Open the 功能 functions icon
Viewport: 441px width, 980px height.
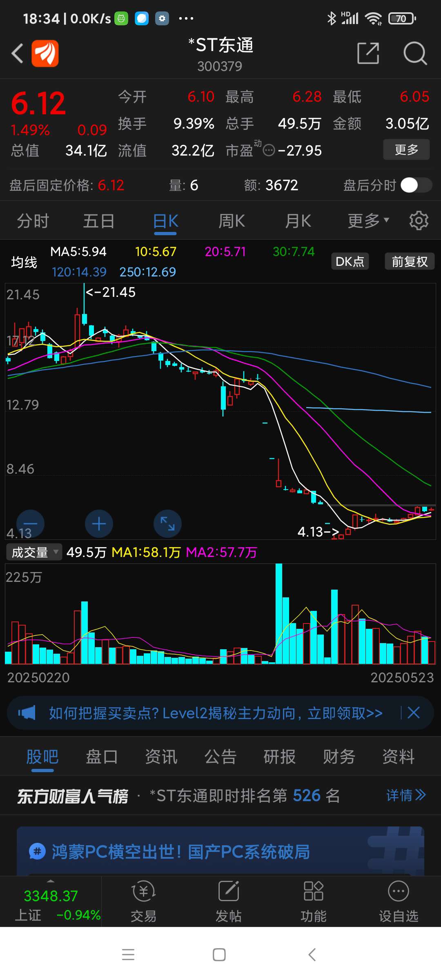coord(314,891)
